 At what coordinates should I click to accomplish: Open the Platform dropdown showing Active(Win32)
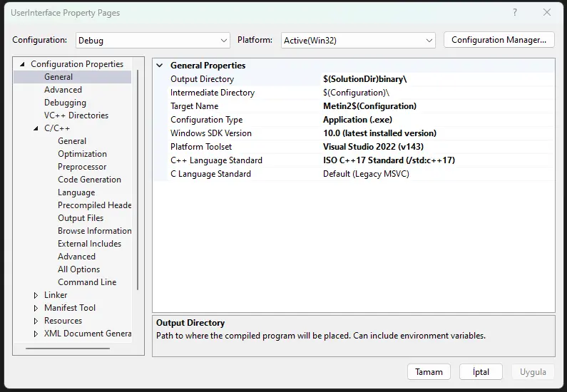358,41
